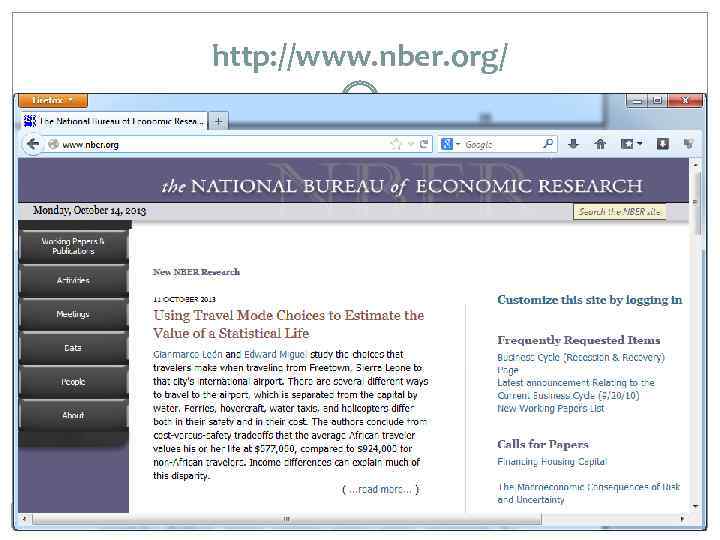Open the About sidebar menu item
Image resolution: width=720 pixels, height=540 pixels.
point(73,415)
